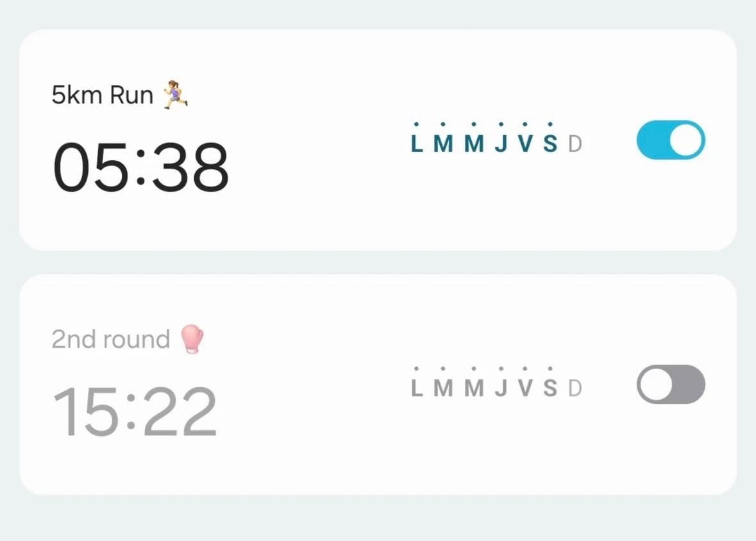The height and width of the screenshot is (541, 756).
Task: Open the 15:22 alarm time
Action: click(135, 412)
